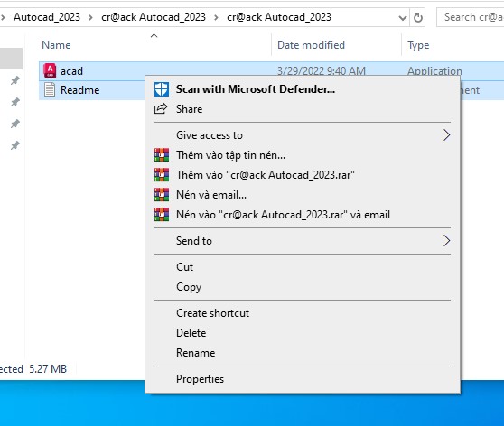The height and width of the screenshot is (426, 504).
Task: Click the Autocad_2023 breadcrumb
Action: [x=47, y=17]
